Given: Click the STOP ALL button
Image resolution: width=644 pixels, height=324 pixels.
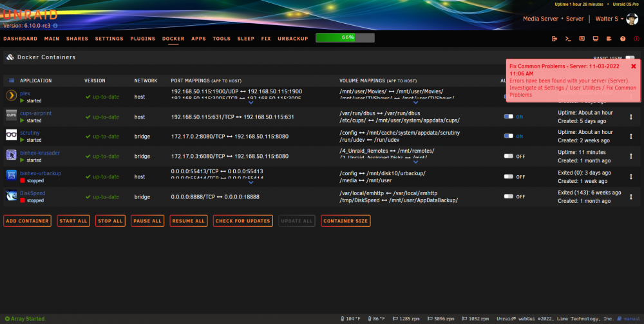Looking at the screenshot, I should pyautogui.click(x=110, y=221).
